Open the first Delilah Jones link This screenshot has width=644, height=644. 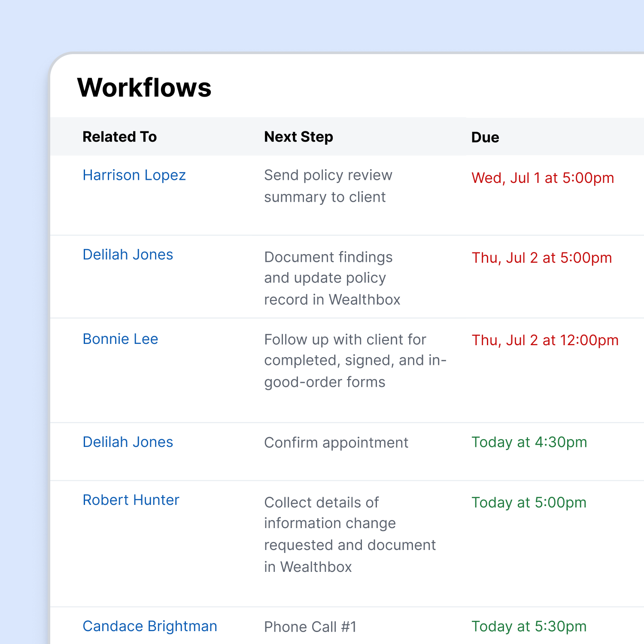[x=128, y=255]
